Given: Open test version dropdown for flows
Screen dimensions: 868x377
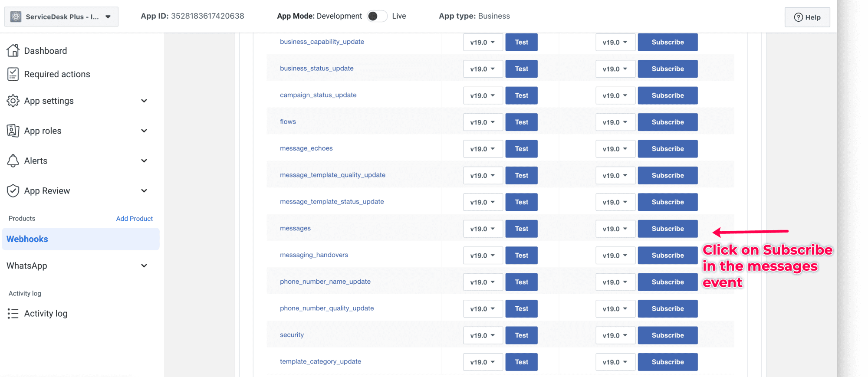Looking at the screenshot, I should [x=483, y=122].
